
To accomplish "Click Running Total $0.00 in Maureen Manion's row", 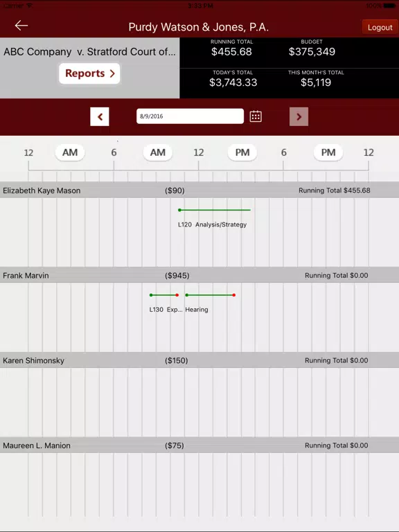I will tap(336, 445).
